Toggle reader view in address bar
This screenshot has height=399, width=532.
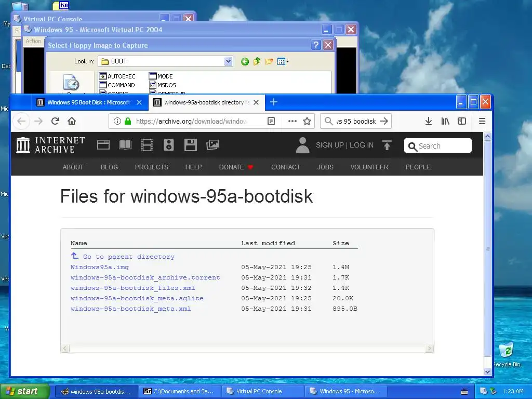pyautogui.click(x=271, y=121)
